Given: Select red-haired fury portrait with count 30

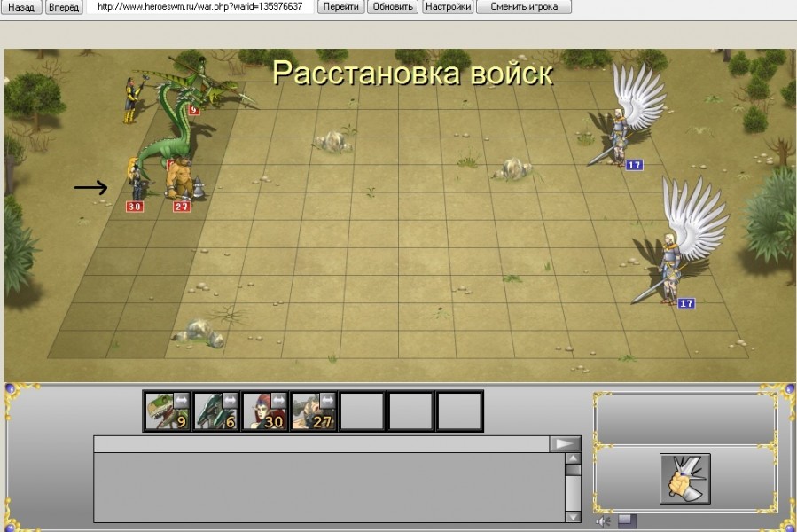Looking at the screenshot, I should pyautogui.click(x=264, y=411).
